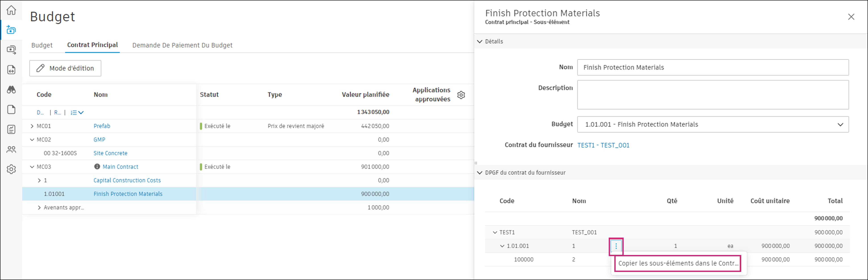Image resolution: width=868 pixels, height=280 pixels.
Task: Open TEST1 - TEST_001 supplier contract link
Action: [603, 145]
